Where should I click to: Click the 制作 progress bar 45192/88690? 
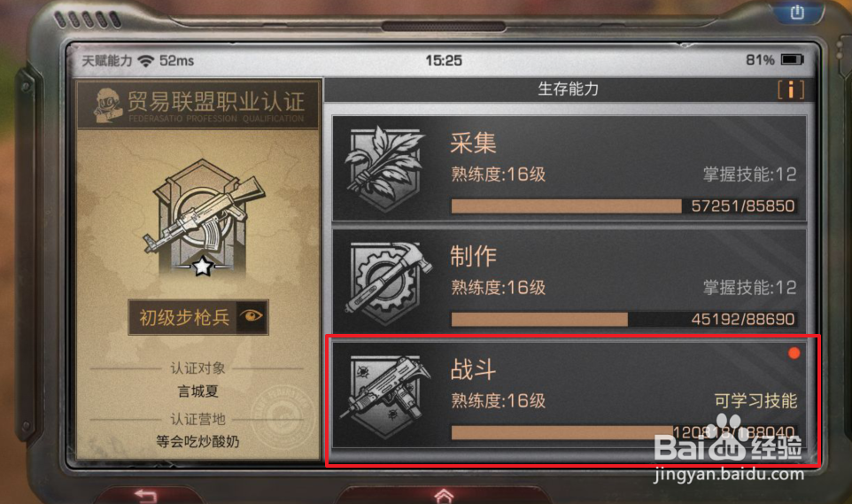(x=624, y=319)
